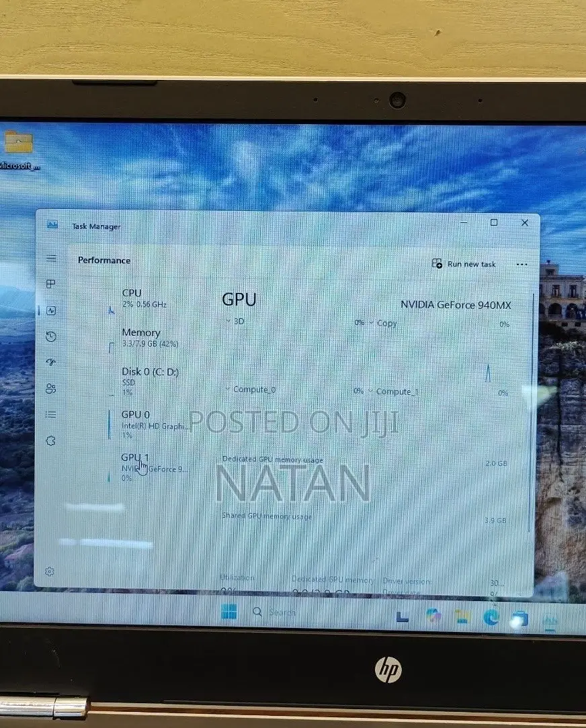Open Task Manager Settings gear icon
The height and width of the screenshot is (728, 586).
click(x=50, y=572)
